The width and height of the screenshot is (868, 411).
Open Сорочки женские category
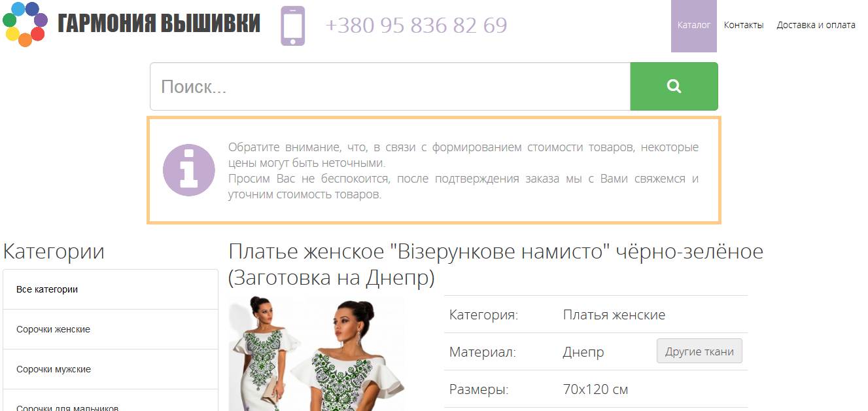tap(111, 329)
